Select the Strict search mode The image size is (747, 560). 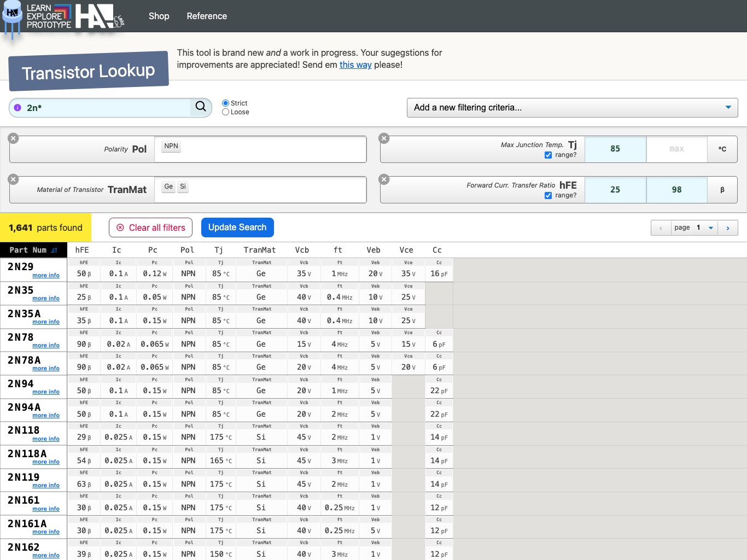(x=225, y=103)
